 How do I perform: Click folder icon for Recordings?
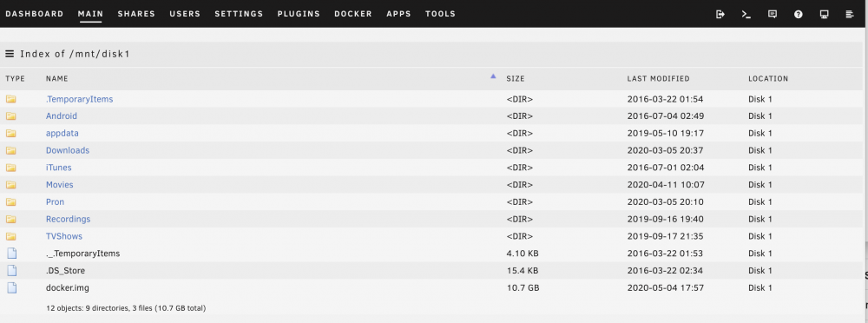point(11,220)
